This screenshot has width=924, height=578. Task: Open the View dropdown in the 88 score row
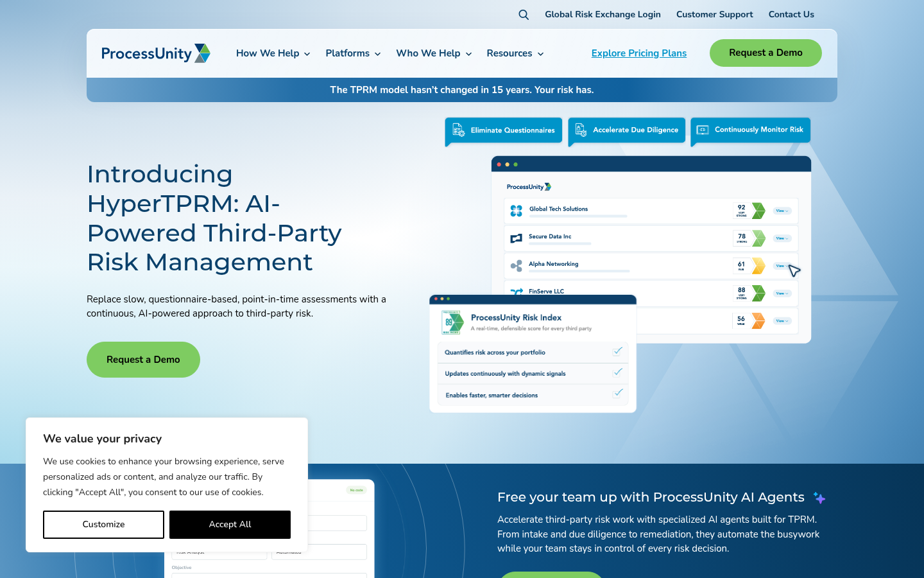click(782, 293)
